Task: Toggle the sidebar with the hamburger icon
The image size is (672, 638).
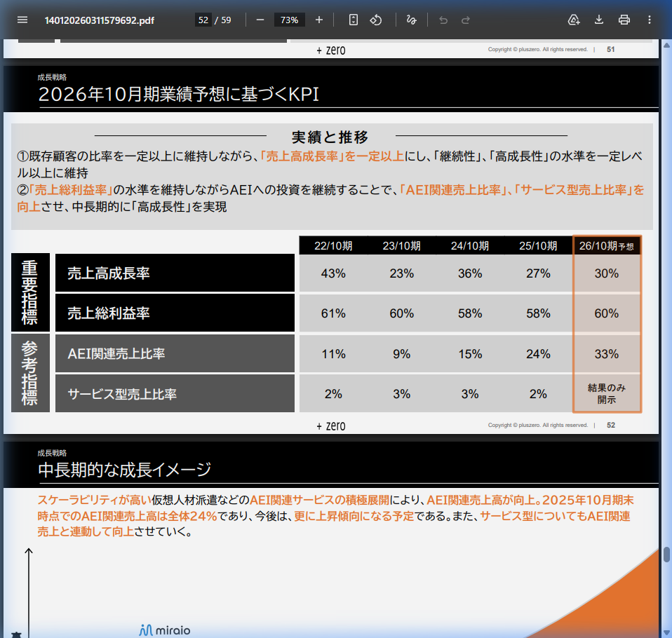Action: pos(22,20)
